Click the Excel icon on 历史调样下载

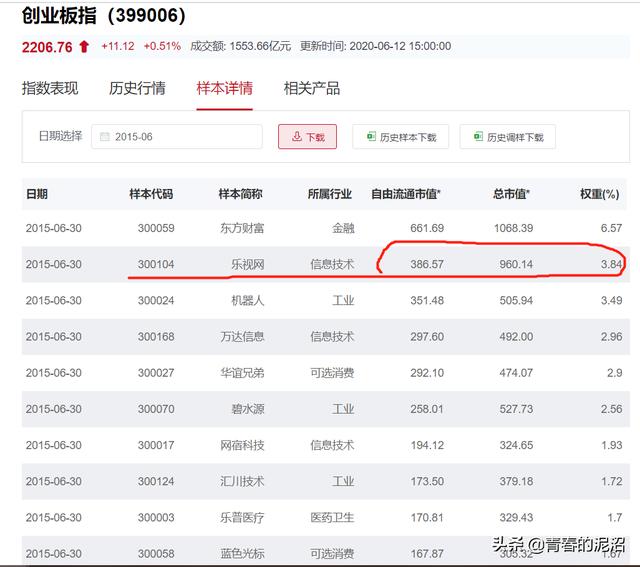[478, 136]
